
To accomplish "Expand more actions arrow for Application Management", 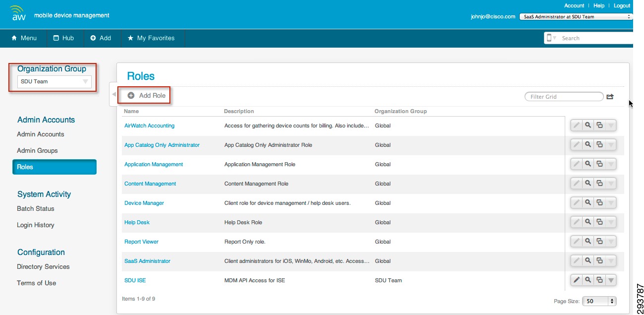I will point(611,164).
